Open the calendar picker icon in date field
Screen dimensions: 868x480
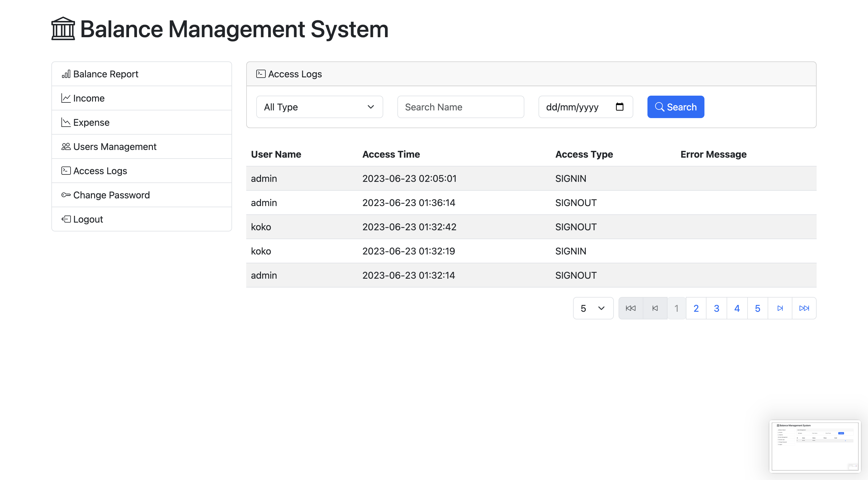619,107
